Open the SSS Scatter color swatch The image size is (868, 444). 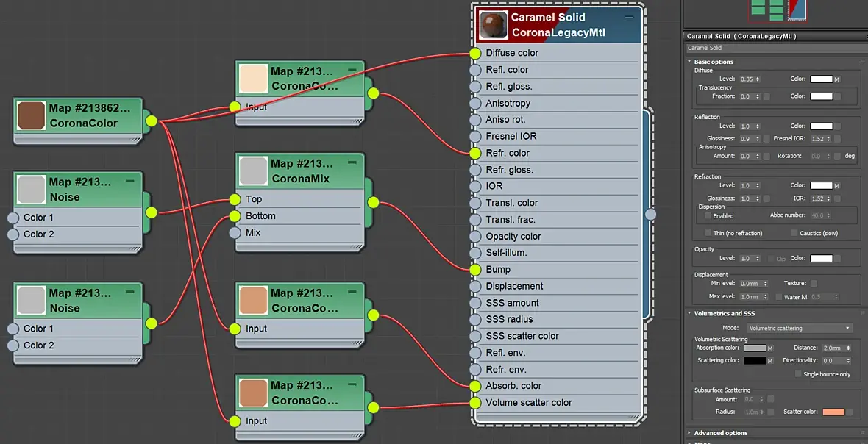(834, 412)
